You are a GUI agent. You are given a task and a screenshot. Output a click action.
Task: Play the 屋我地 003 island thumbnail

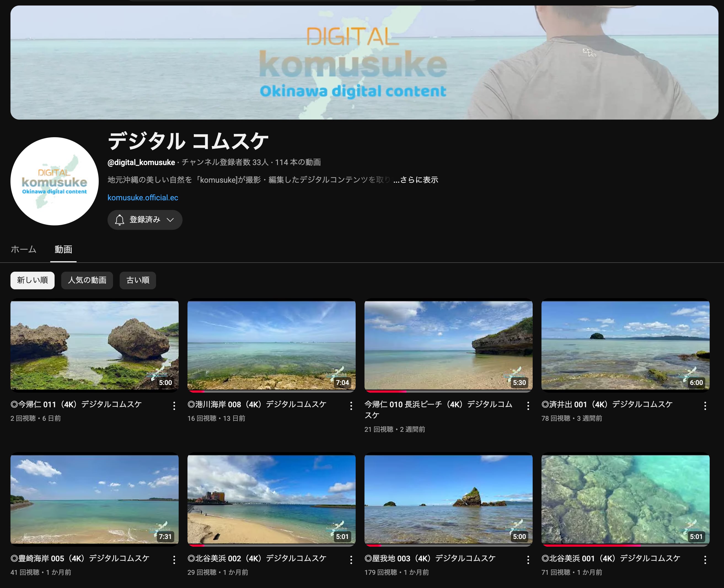coord(448,499)
